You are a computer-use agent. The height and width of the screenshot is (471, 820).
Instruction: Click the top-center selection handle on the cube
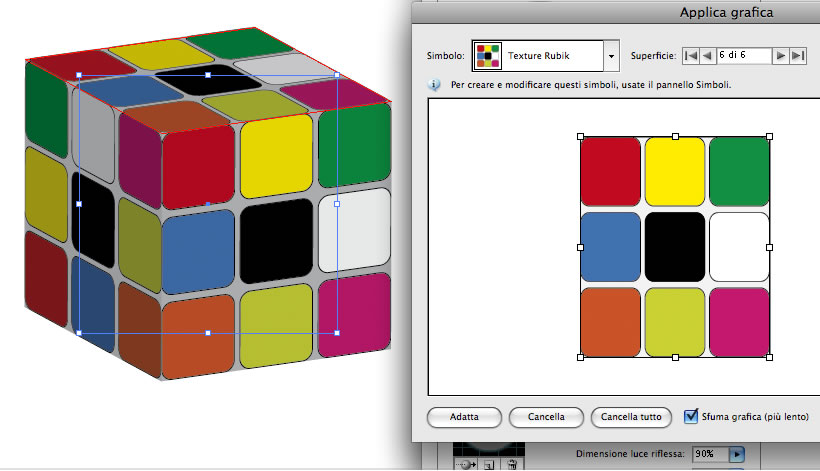click(208, 75)
